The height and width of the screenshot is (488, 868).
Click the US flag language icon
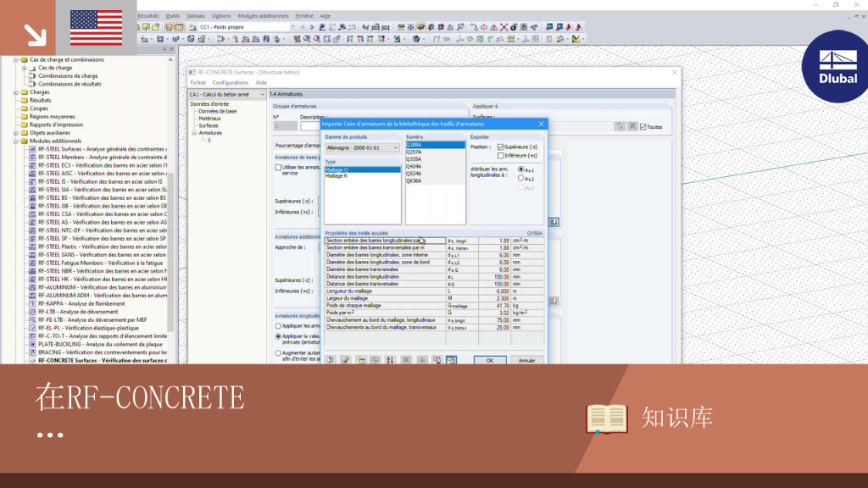[x=97, y=28]
